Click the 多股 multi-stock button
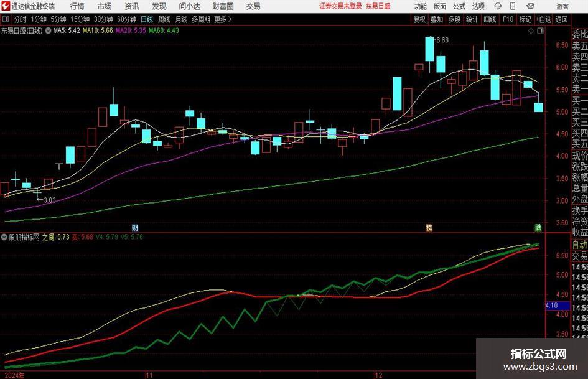588x379 pixels. click(x=454, y=19)
